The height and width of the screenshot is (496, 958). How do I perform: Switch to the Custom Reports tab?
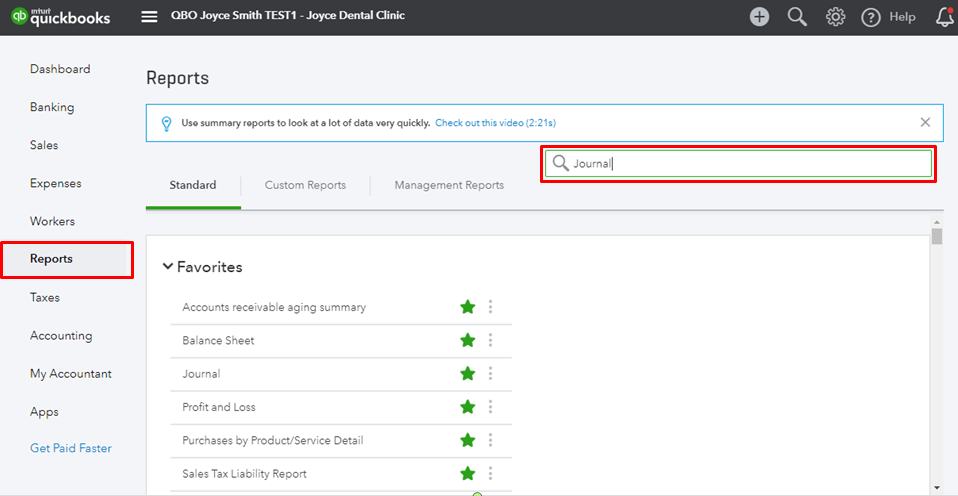coord(305,185)
